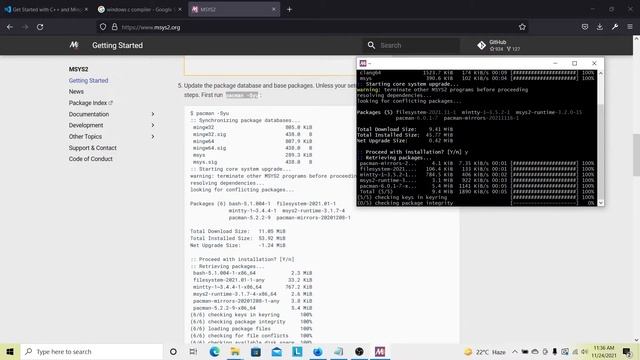The width and height of the screenshot is (640, 360).
Task: Open the MSYS2 sidebar heading
Action: [78, 69]
